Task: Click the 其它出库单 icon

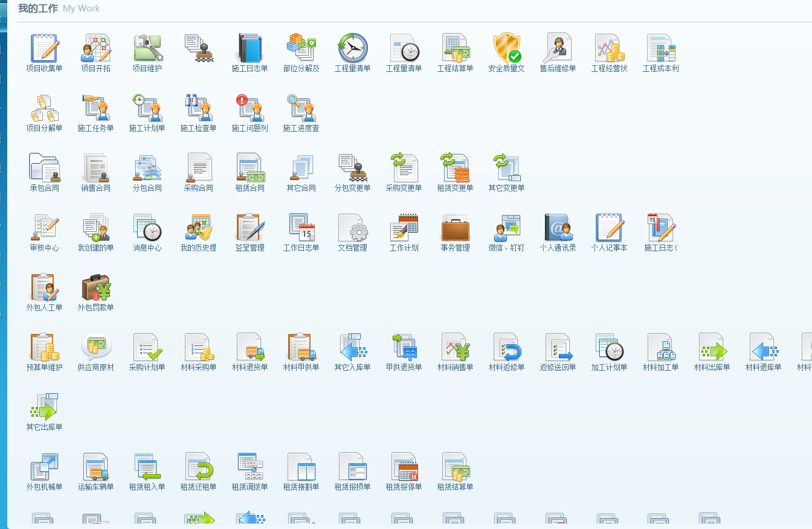Action: tap(44, 407)
